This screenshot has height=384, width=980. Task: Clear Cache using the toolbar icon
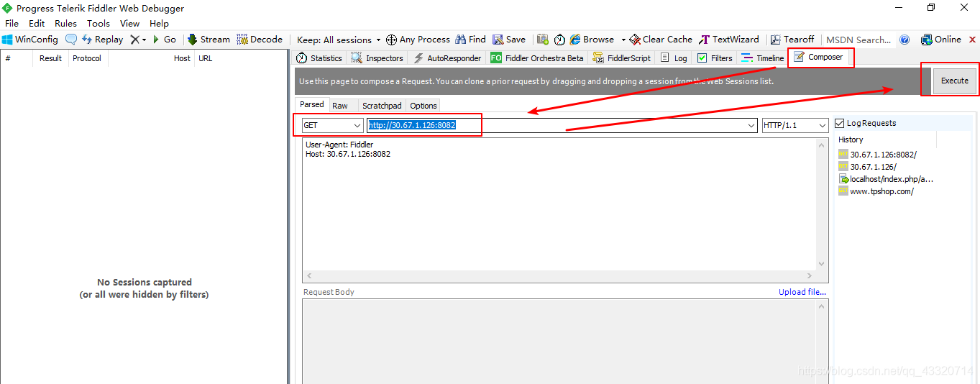click(x=635, y=40)
